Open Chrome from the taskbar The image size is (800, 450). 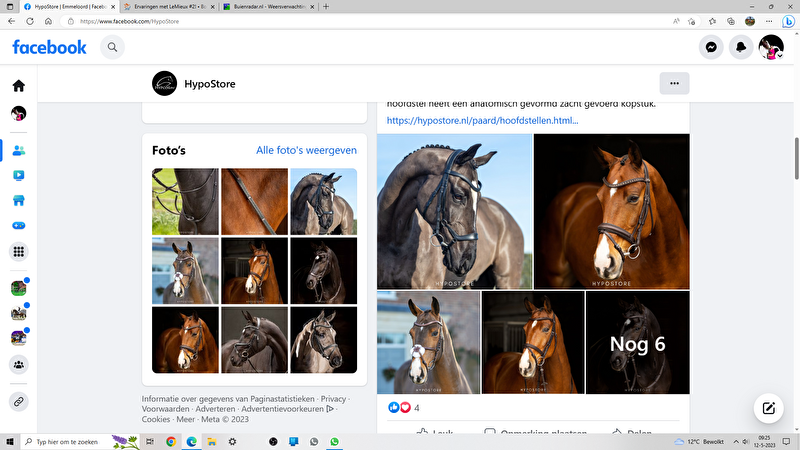171,442
